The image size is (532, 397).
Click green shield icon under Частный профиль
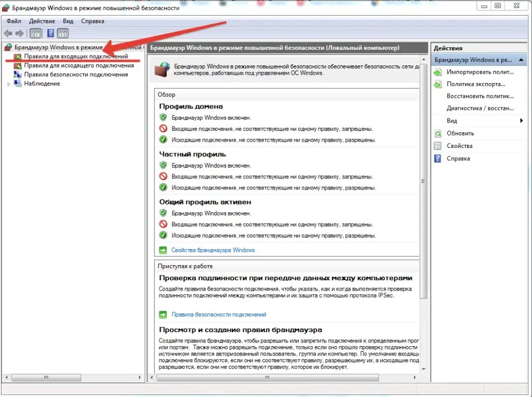pos(163,165)
